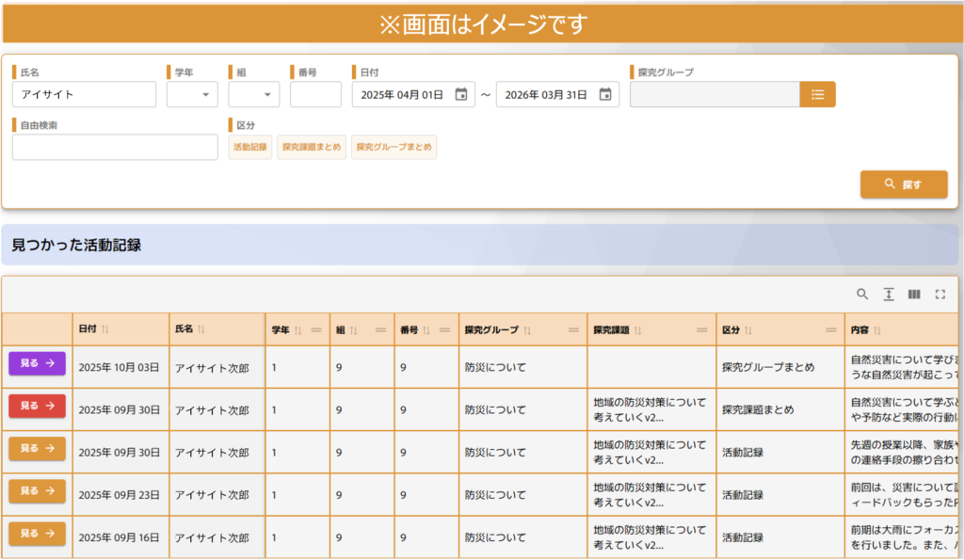Click the 探究グループ list icon button

pyautogui.click(x=817, y=94)
